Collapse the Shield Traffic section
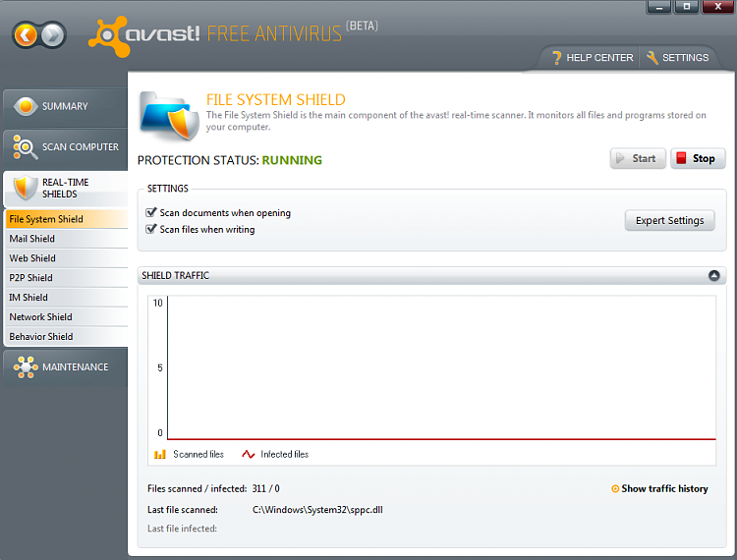 714,275
